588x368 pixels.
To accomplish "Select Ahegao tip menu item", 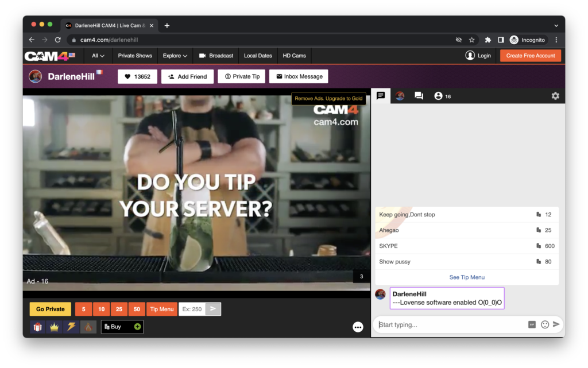I will (x=466, y=230).
